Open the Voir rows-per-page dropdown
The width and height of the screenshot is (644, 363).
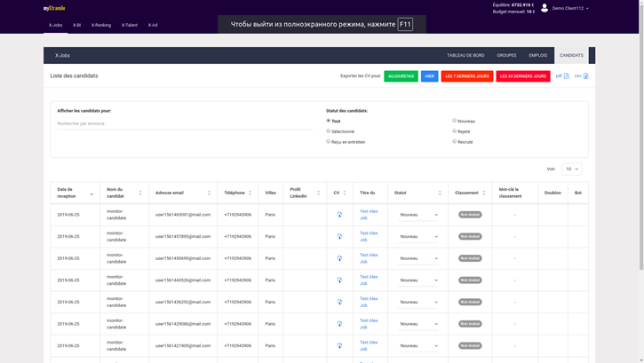tap(571, 169)
